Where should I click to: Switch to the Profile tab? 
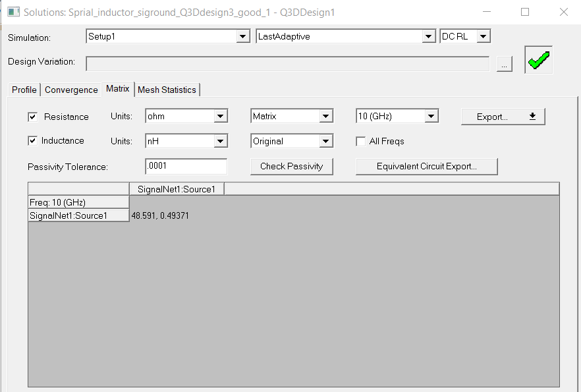click(x=24, y=90)
